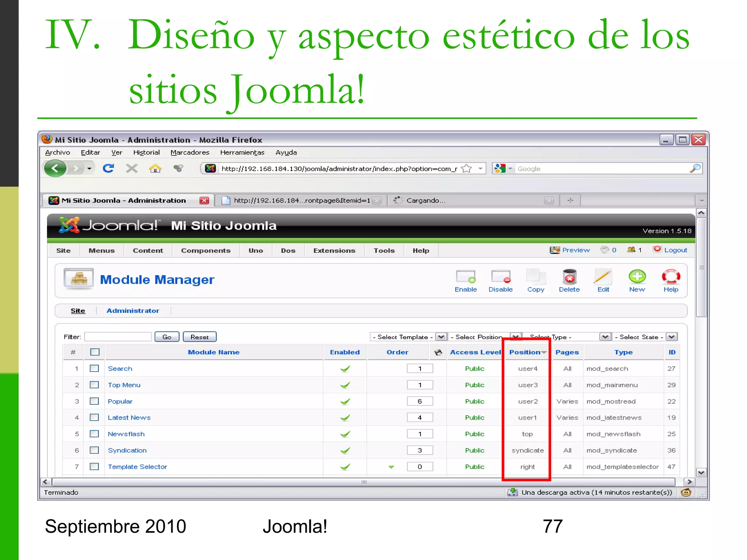This screenshot has width=747, height=560.
Task: Check the Latest News module checkbox
Action: (x=94, y=417)
